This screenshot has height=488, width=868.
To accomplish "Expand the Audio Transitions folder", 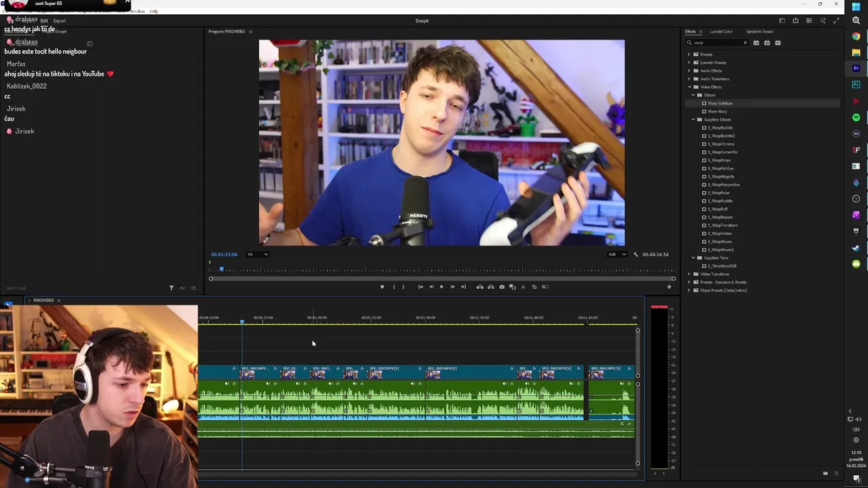I will point(689,79).
